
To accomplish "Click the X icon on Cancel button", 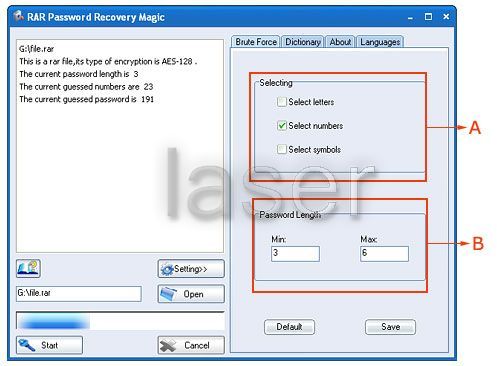I will (x=168, y=345).
